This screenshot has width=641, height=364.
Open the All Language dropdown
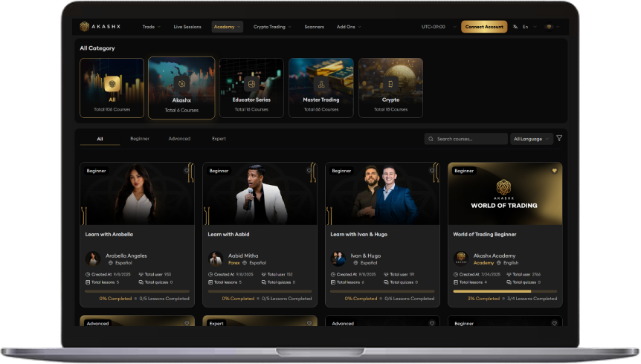tap(532, 139)
